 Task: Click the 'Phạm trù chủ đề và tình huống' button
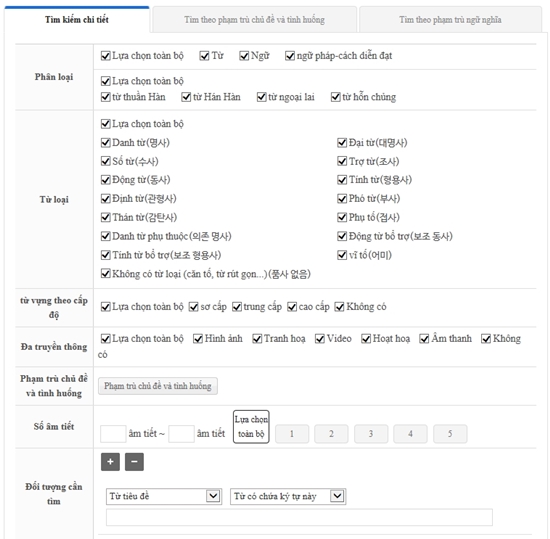[x=158, y=386]
